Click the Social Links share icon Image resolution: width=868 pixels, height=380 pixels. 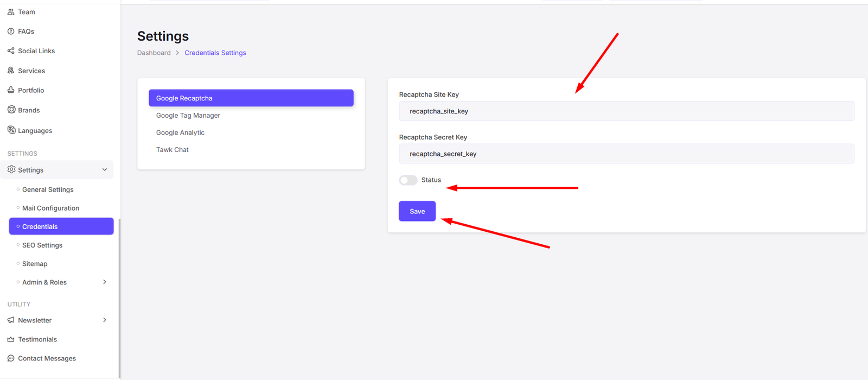[x=11, y=51]
